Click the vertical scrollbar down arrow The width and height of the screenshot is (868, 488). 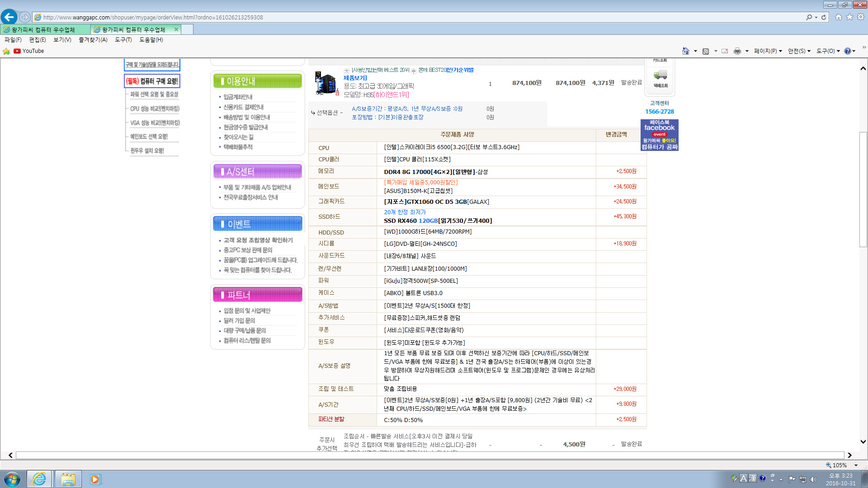click(x=863, y=442)
